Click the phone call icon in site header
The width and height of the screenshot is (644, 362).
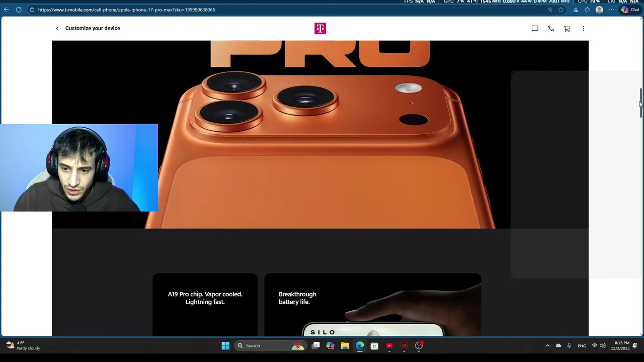tap(551, 29)
